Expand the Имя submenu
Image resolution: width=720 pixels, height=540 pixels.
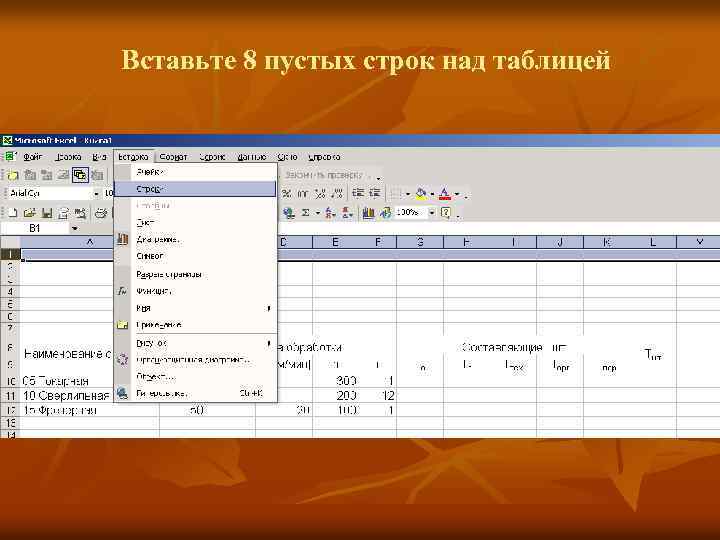269,308
